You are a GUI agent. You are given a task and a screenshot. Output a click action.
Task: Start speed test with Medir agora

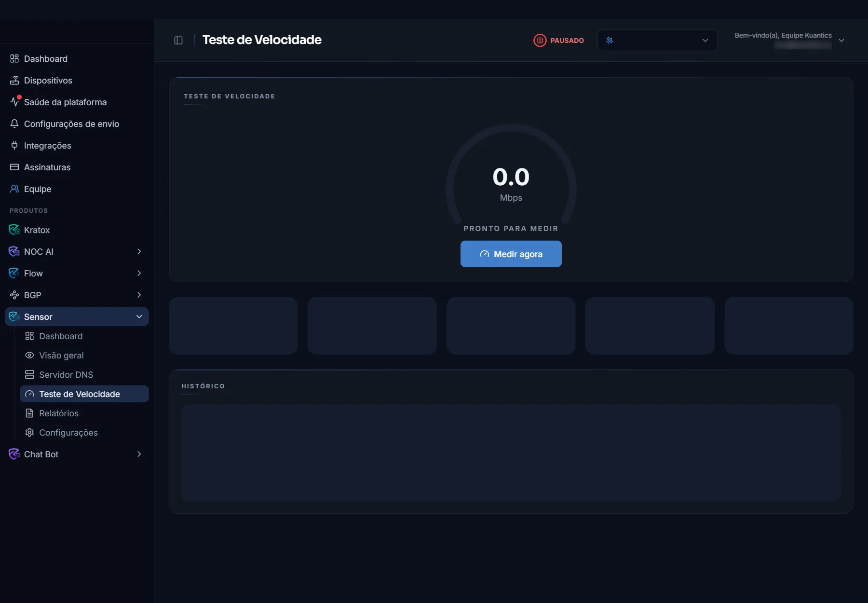(x=511, y=254)
